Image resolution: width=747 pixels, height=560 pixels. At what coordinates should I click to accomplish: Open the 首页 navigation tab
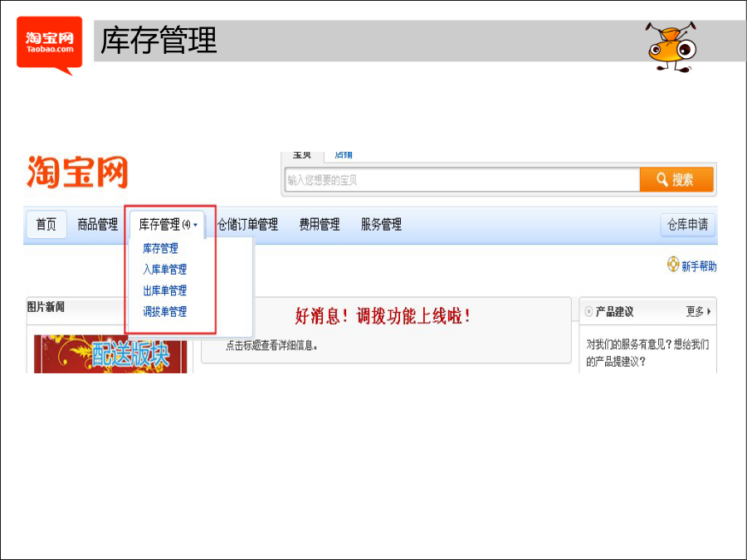[46, 224]
